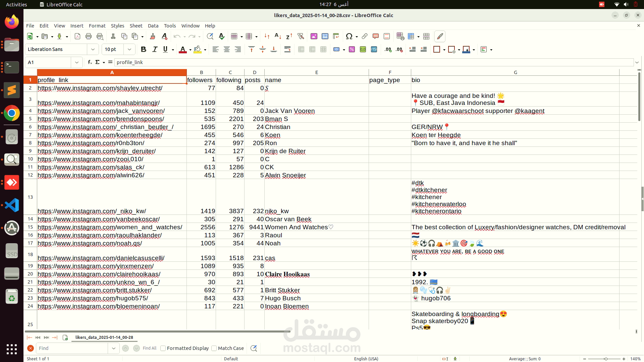Copy selection with the Copy icon
Viewport: 644px width, 362px height.
124,37
